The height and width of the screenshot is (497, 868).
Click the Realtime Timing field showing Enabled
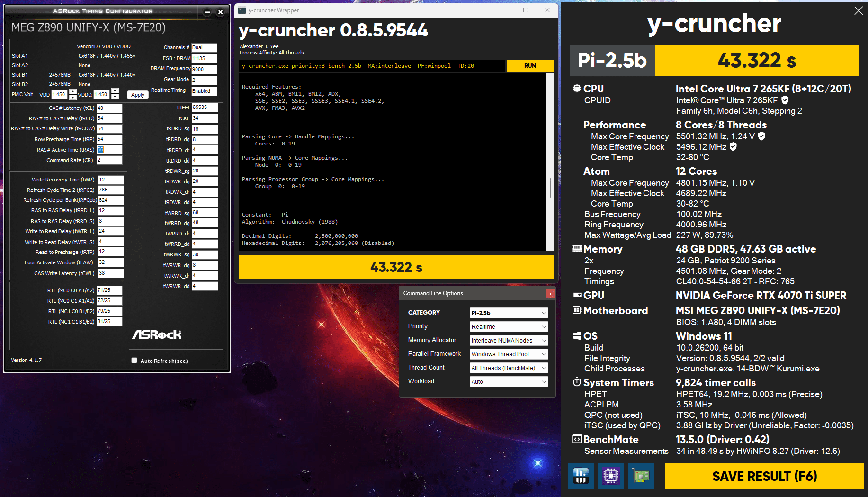point(204,91)
